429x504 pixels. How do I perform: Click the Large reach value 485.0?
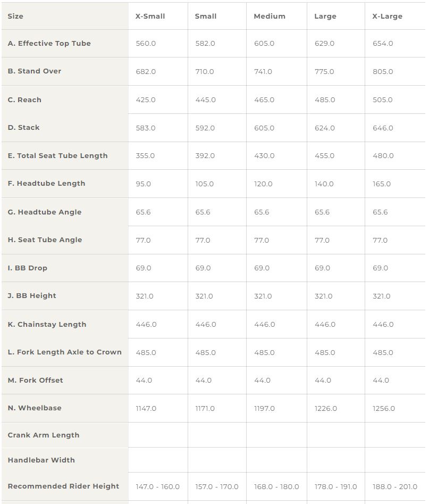[325, 100]
